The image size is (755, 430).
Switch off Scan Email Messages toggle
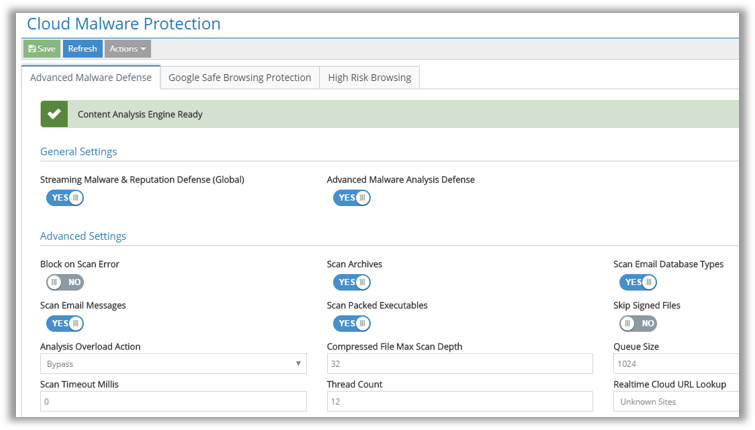[x=65, y=323]
